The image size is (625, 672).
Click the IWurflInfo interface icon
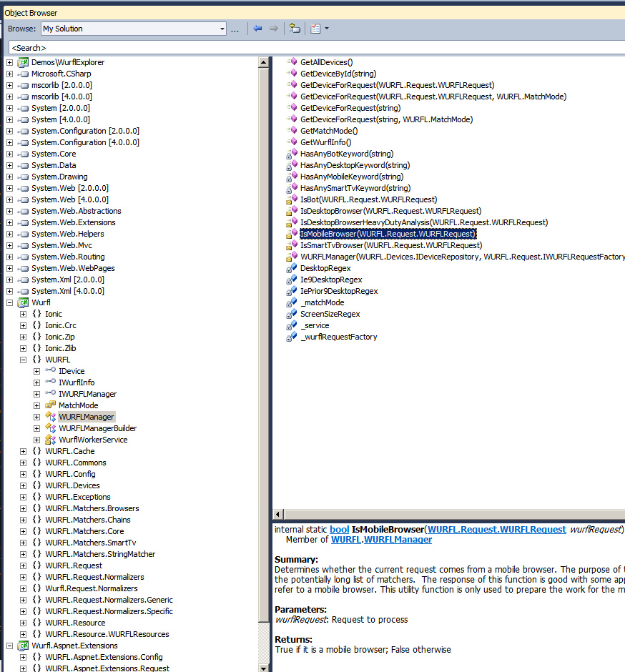pos(51,382)
